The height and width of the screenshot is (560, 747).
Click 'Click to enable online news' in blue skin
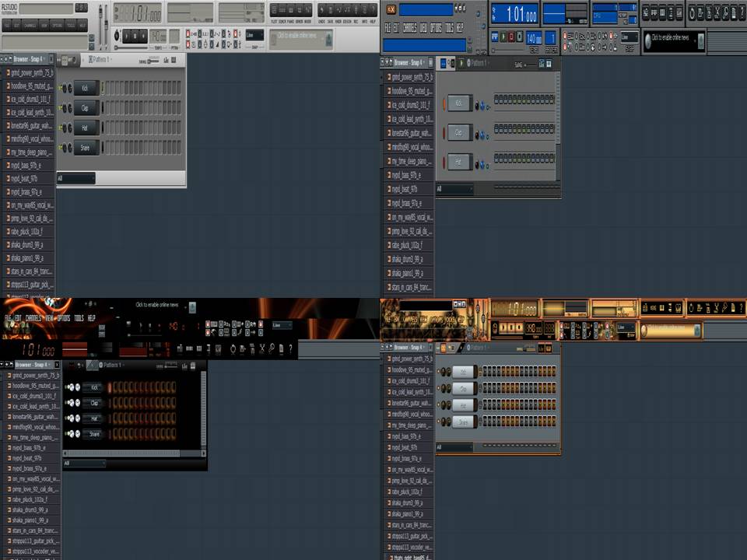click(670, 37)
